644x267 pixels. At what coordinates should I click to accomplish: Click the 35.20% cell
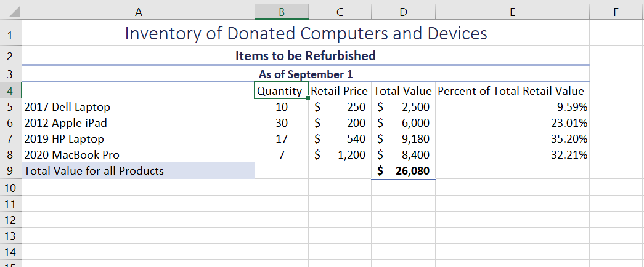(512, 138)
